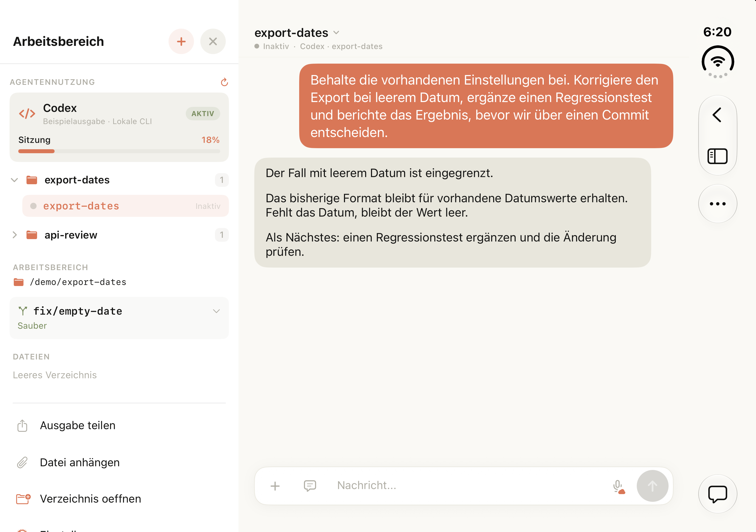Collapse the export-dates folder

point(14,180)
